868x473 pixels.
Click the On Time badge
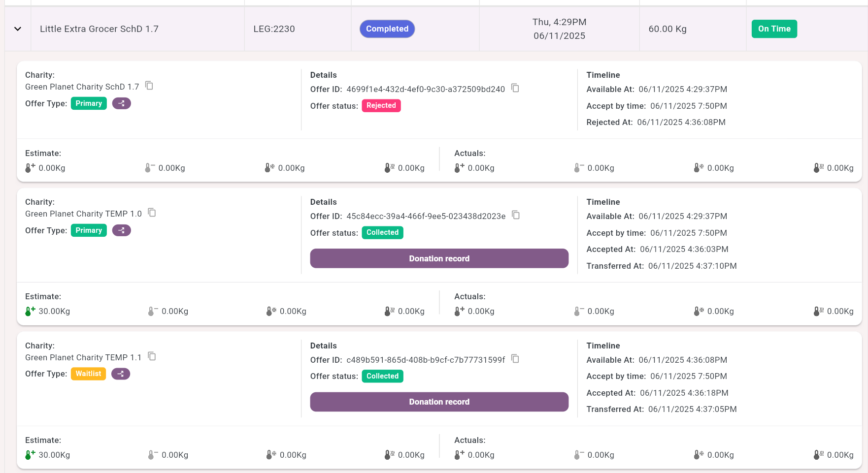pyautogui.click(x=774, y=29)
